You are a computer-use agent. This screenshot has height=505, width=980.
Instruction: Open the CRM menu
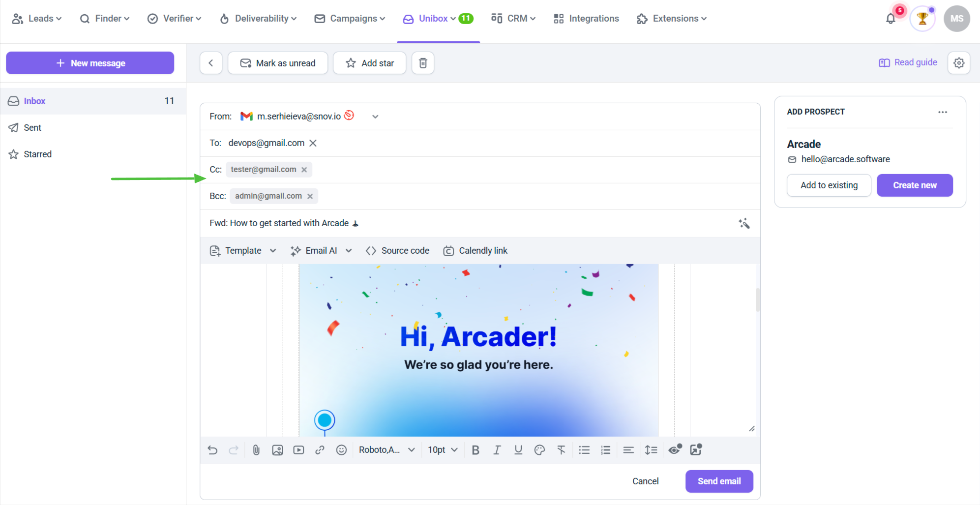pyautogui.click(x=513, y=19)
